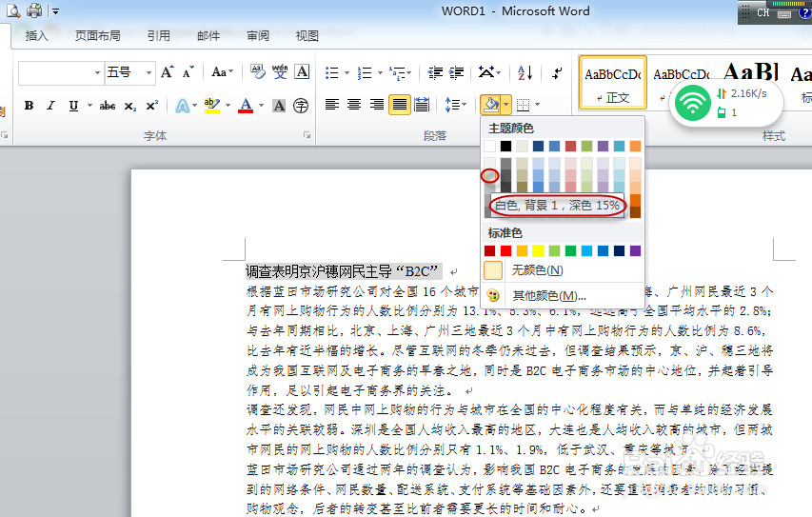Click the bullet list icon
Viewport: 812px width, 517px height.
tap(332, 72)
